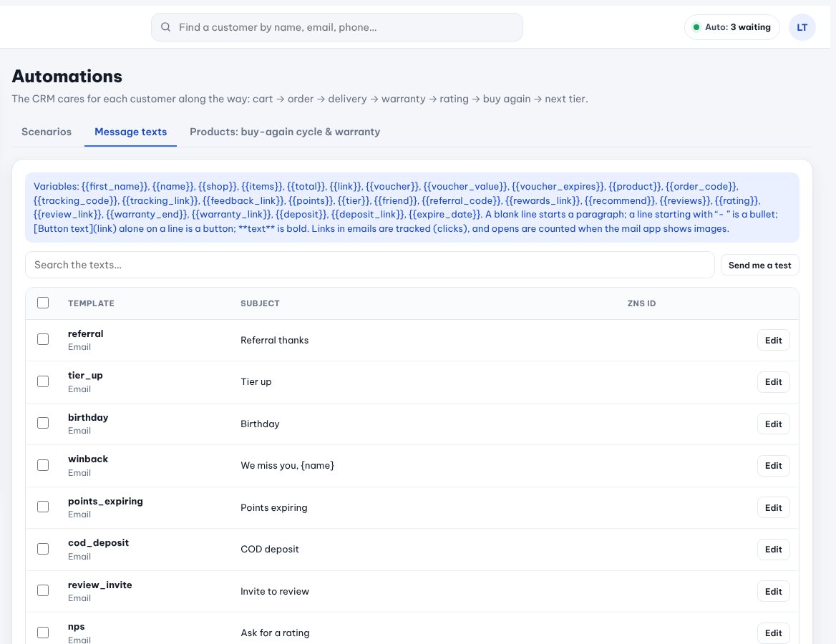Check the tier_up template checkbox

(43, 381)
